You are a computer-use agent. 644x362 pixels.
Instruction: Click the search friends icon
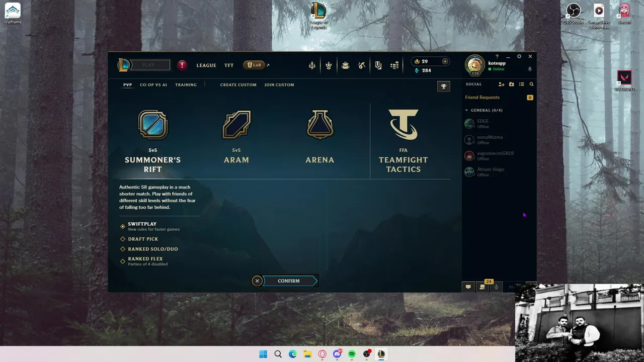click(x=531, y=84)
